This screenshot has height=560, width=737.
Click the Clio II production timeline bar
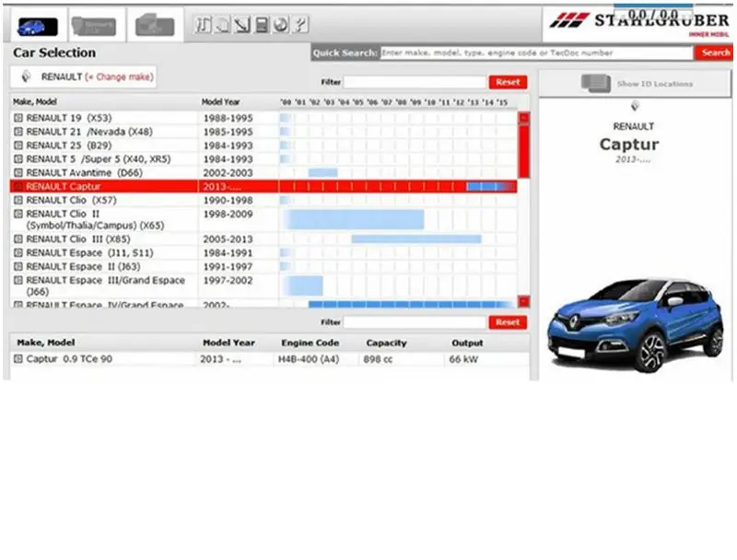point(355,219)
